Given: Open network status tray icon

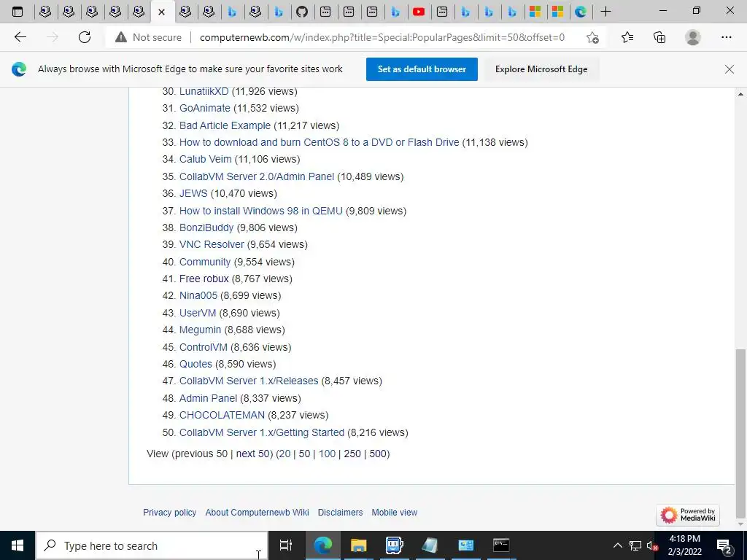Looking at the screenshot, I should (x=635, y=545).
